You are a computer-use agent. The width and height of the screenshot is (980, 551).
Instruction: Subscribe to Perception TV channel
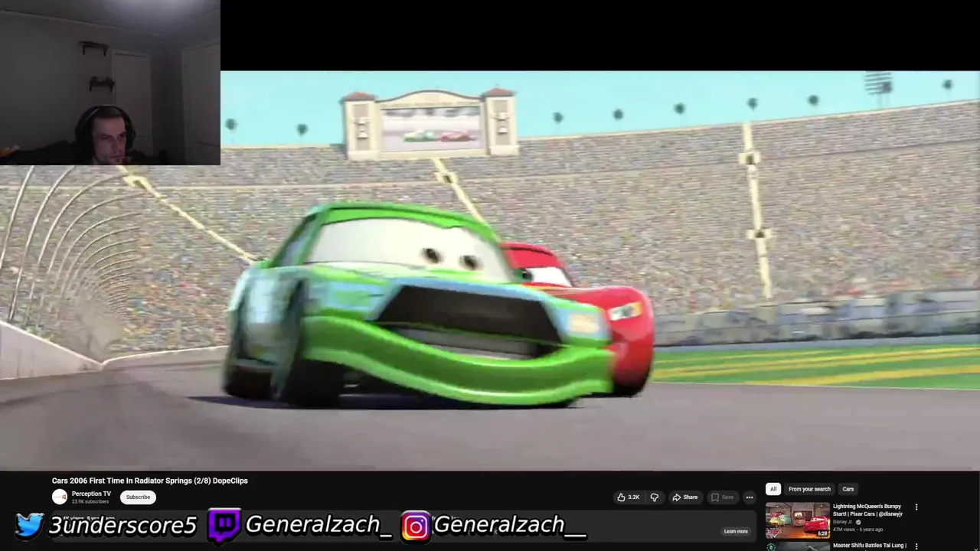coord(138,497)
